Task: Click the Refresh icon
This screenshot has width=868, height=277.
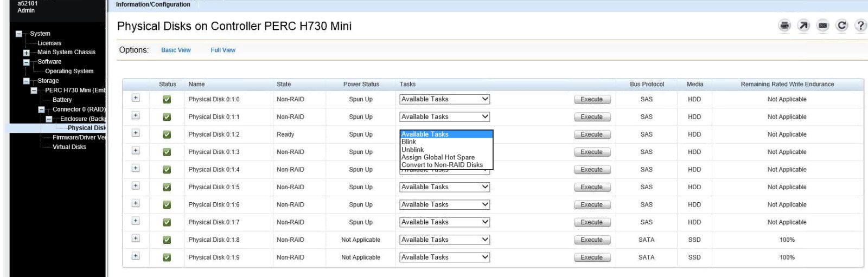Action: [841, 25]
